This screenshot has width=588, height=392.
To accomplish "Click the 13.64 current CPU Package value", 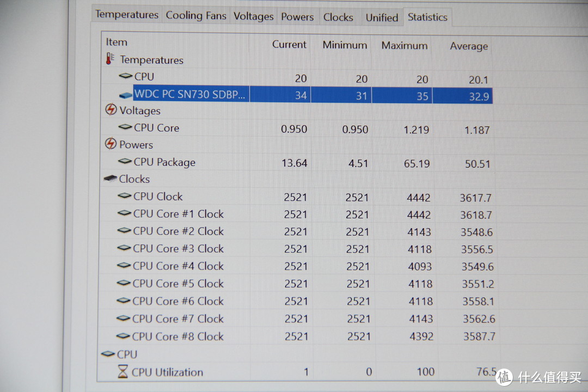I will (x=295, y=163).
